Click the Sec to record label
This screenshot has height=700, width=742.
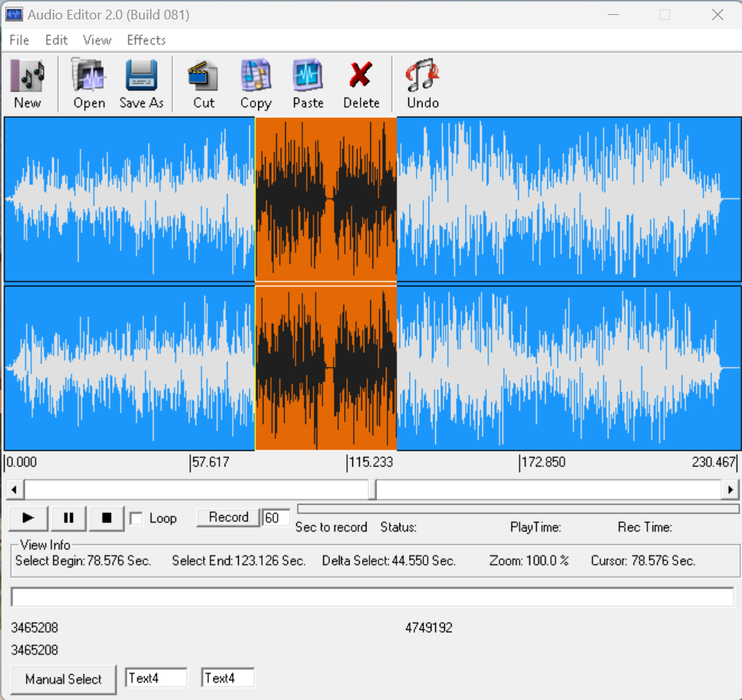331,528
